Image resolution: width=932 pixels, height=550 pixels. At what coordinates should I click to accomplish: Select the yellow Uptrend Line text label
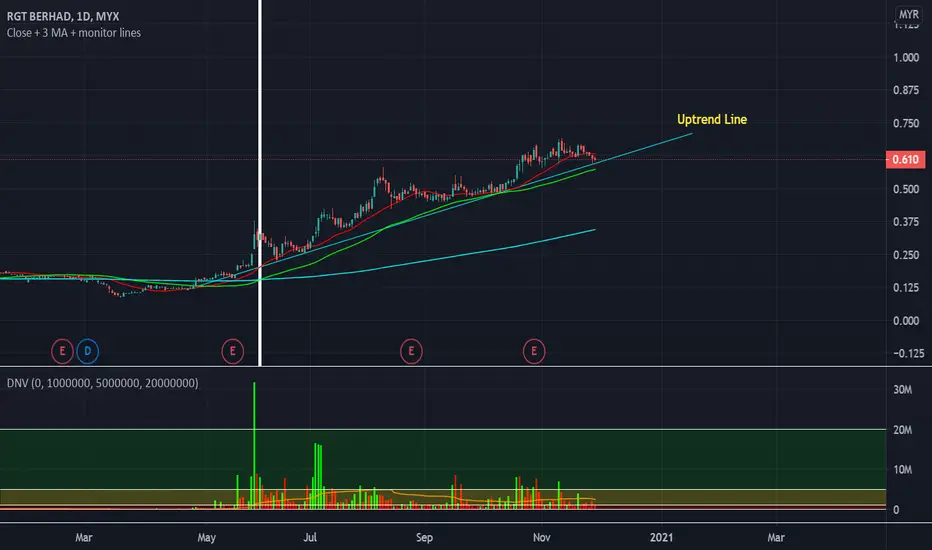pos(711,120)
